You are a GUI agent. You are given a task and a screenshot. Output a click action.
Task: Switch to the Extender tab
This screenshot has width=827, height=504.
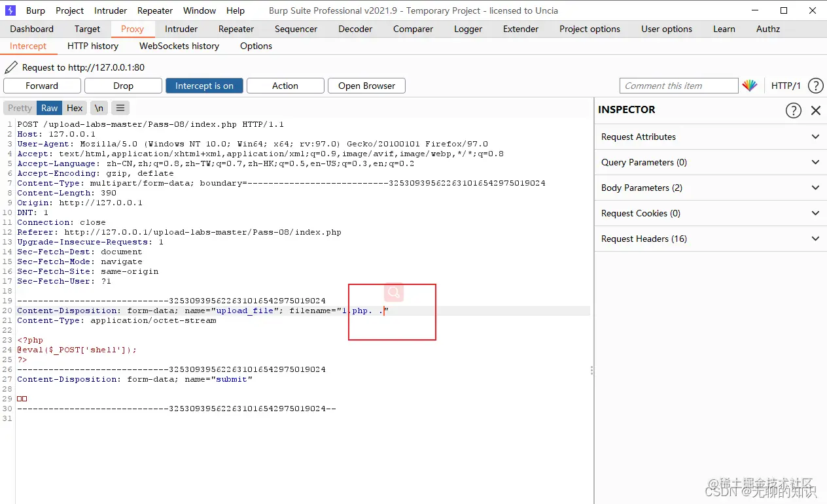tap(522, 29)
